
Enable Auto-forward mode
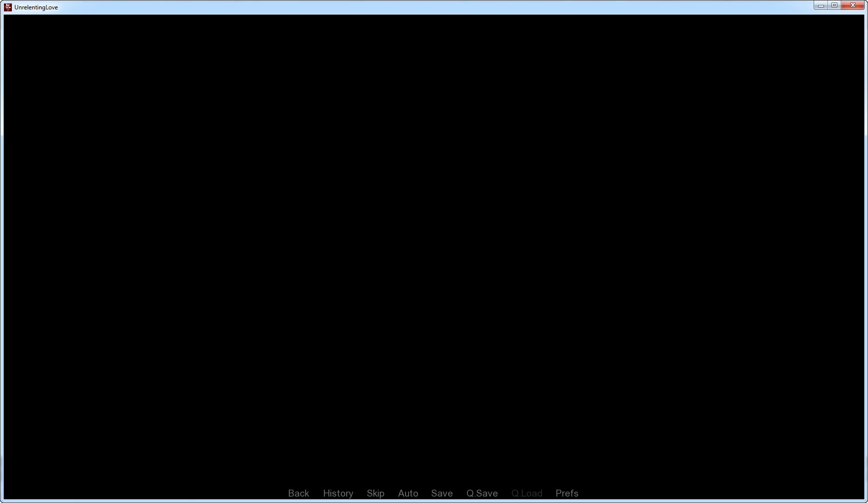408,493
